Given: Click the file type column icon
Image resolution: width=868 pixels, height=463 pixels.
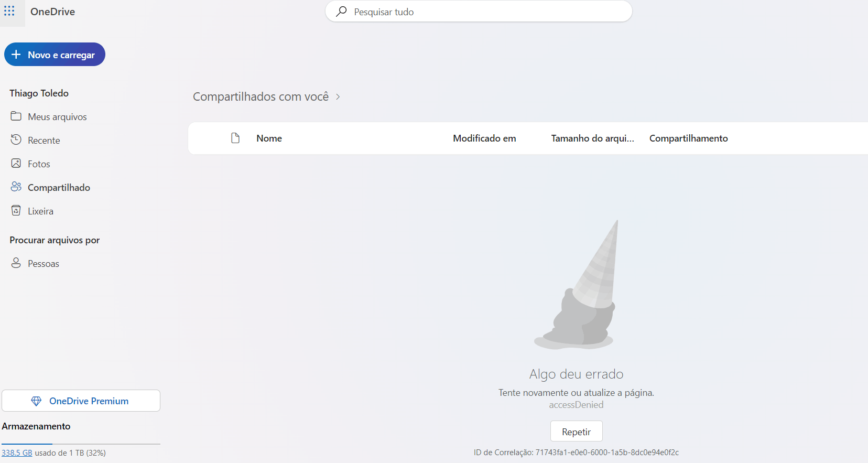Looking at the screenshot, I should [x=235, y=138].
